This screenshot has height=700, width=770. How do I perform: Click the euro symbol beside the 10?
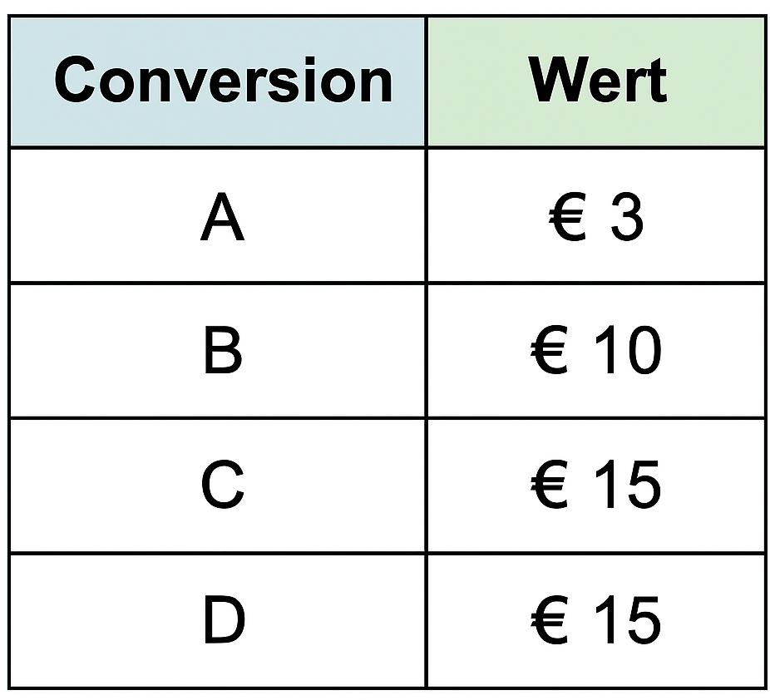point(549,351)
